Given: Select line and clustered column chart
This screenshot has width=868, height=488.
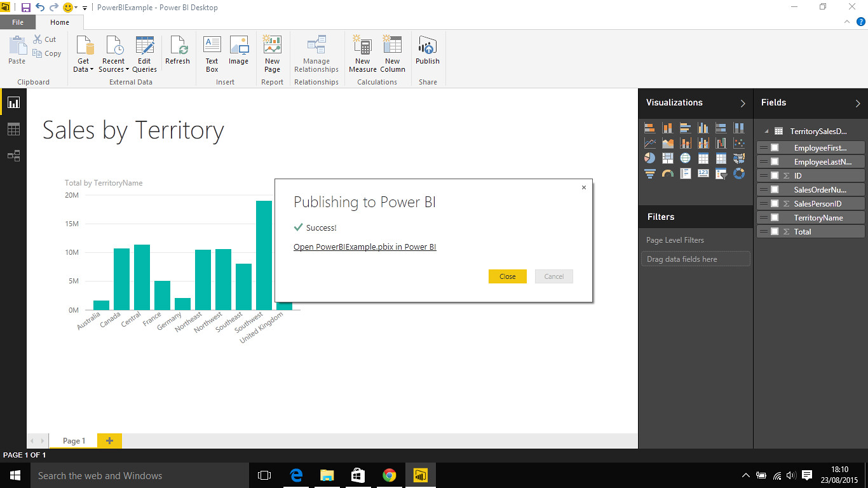Looking at the screenshot, I should pos(703,143).
